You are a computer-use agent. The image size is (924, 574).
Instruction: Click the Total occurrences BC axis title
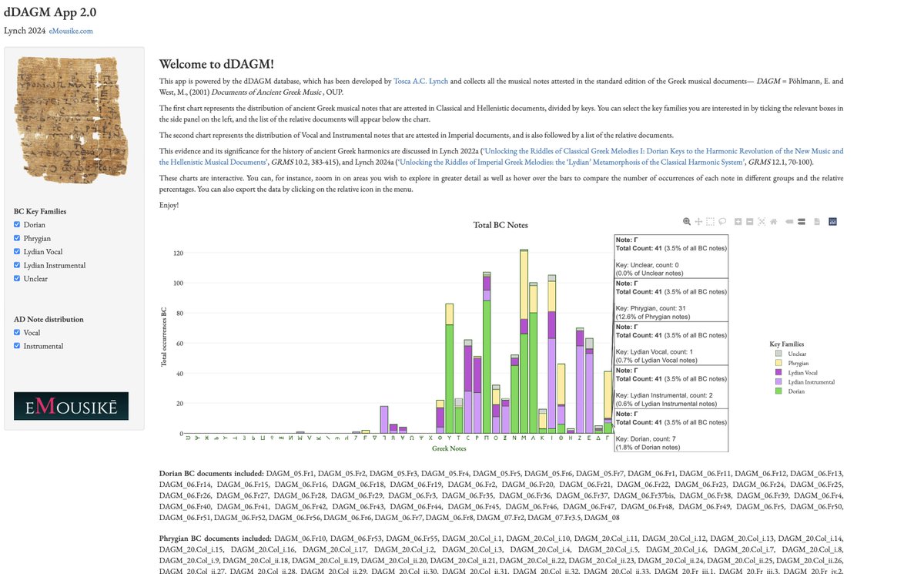pyautogui.click(x=163, y=336)
